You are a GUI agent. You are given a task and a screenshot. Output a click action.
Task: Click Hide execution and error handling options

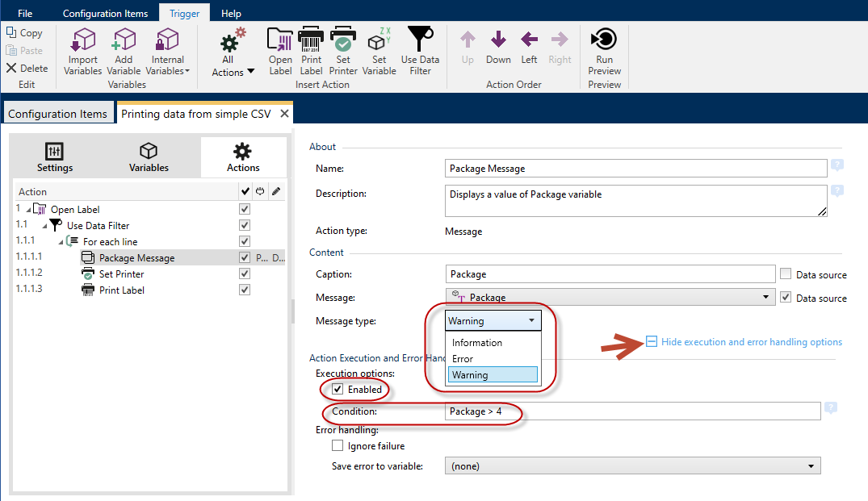[x=751, y=342]
